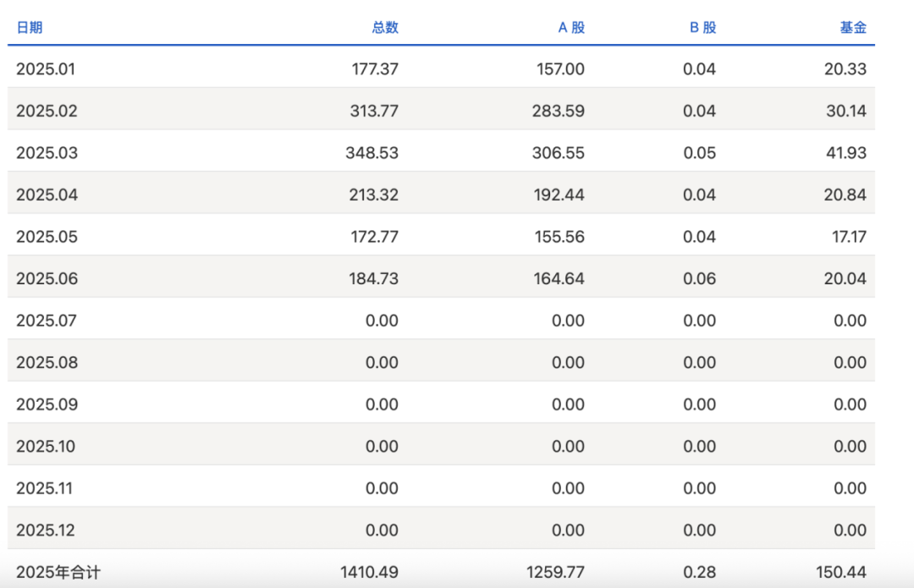
Task: Click the 1259.77 A-share yearly total
Action: tap(555, 573)
